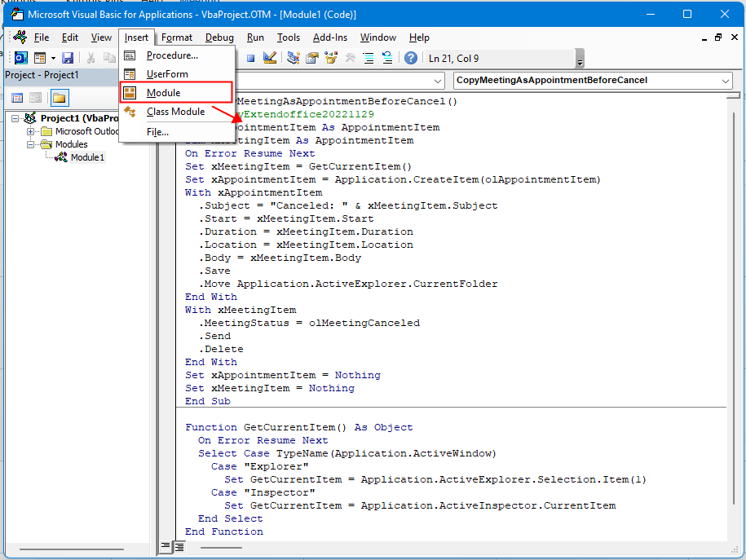Screen dimensions: 746x560
Task: Open Properties Window toolbar icon
Action: pos(312,58)
